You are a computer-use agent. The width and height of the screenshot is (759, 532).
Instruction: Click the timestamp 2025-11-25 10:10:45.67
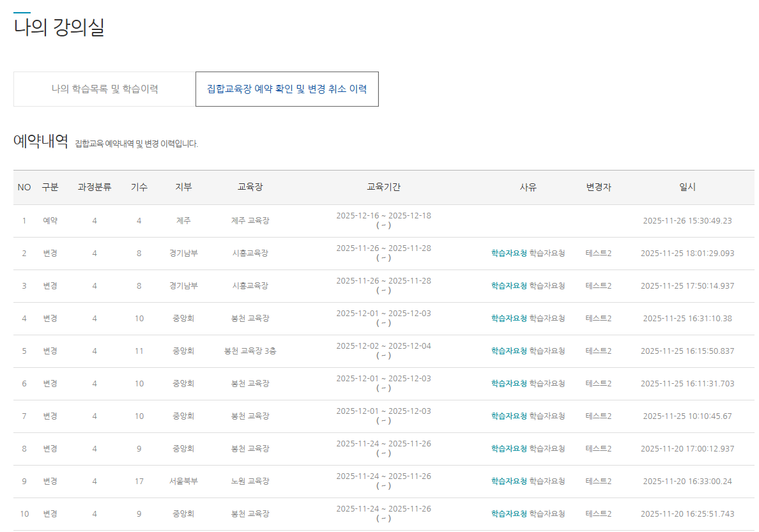pyautogui.click(x=687, y=416)
